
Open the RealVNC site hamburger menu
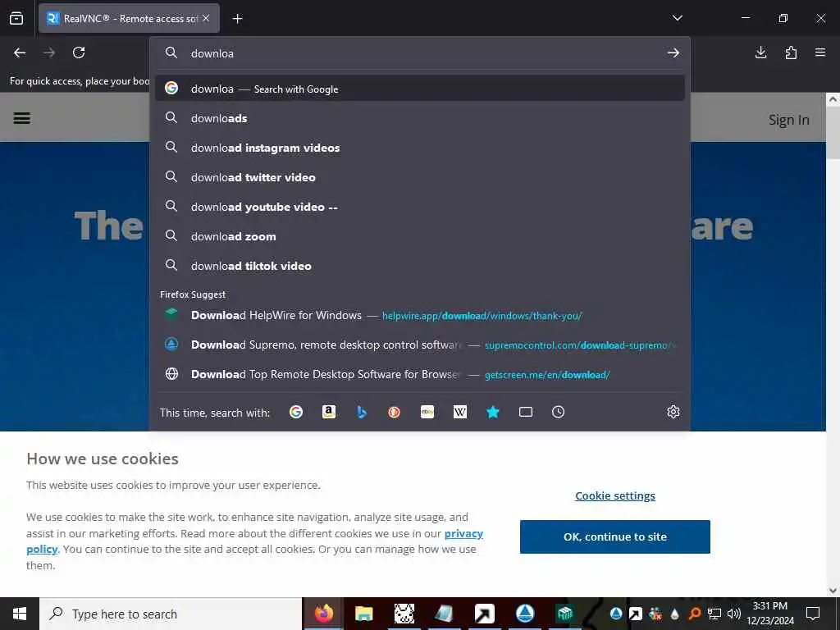coord(21,118)
